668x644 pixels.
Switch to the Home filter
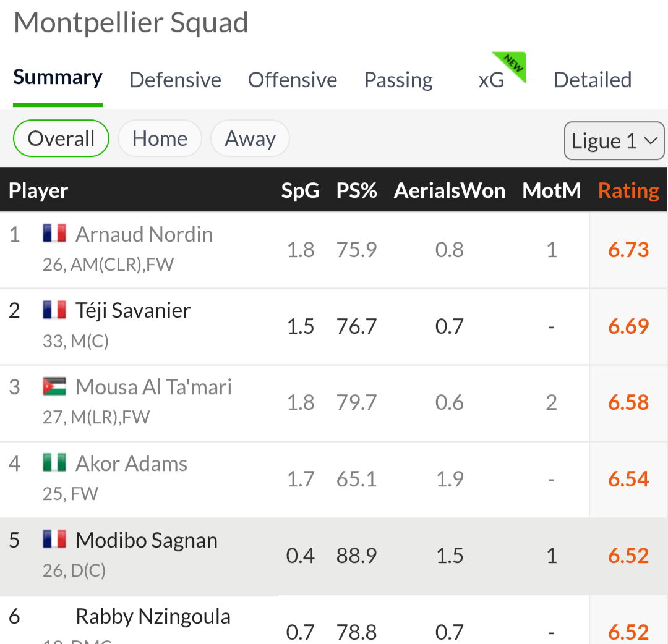[160, 138]
